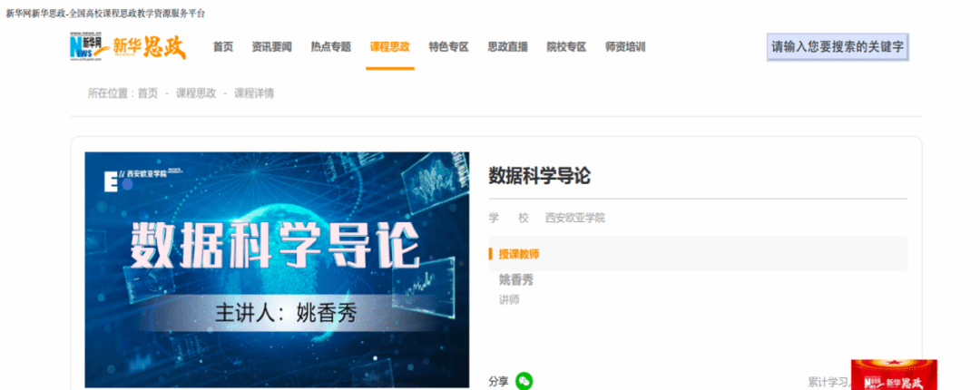Click the 首页 breadcrumb link
This screenshot has width=980, height=390.
pos(148,93)
